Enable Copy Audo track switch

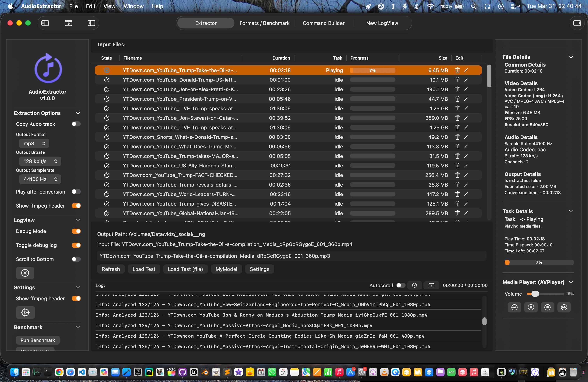76,124
